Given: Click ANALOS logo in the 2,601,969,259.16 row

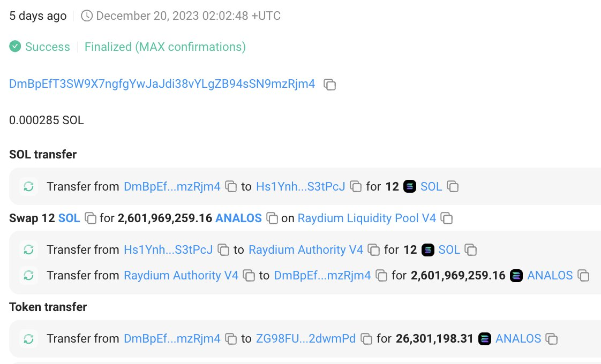Looking at the screenshot, I should tap(516, 276).
